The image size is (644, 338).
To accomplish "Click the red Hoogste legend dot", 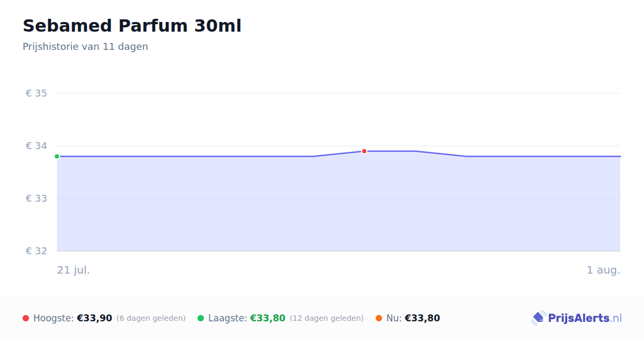I will [26, 318].
